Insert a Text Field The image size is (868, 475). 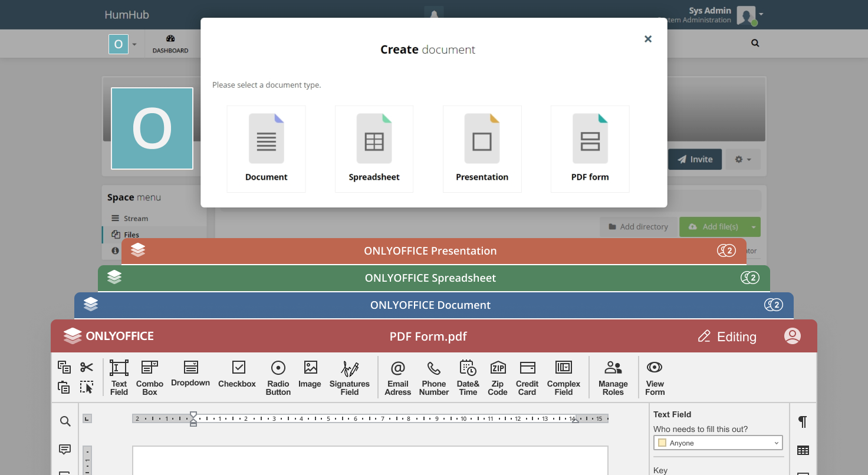coord(119,378)
